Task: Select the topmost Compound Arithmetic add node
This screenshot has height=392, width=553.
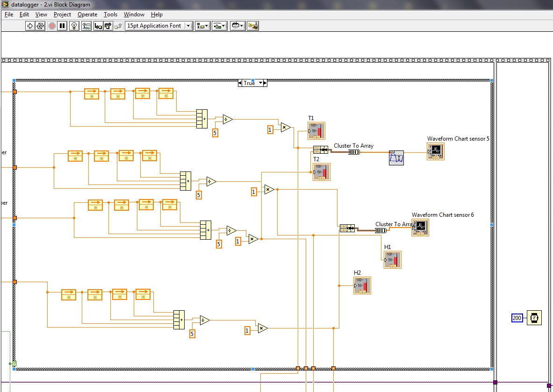Action: (x=202, y=119)
